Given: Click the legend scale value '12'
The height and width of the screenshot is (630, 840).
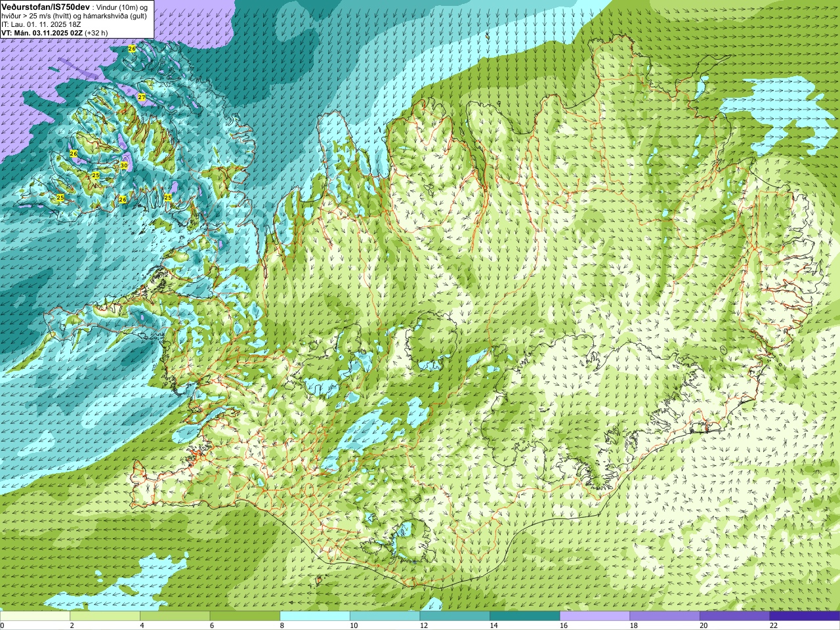Looking at the screenshot, I should [424, 625].
